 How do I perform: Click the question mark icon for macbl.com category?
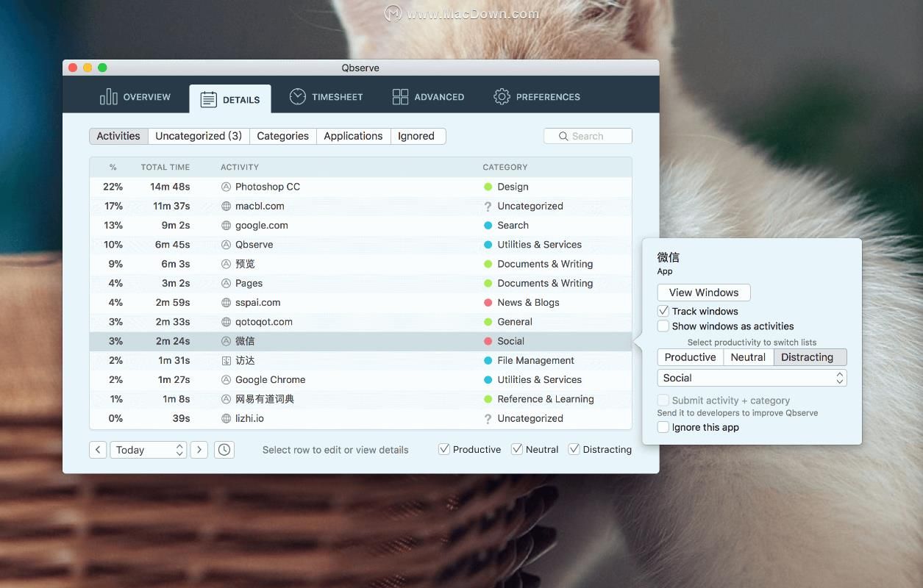(x=488, y=207)
